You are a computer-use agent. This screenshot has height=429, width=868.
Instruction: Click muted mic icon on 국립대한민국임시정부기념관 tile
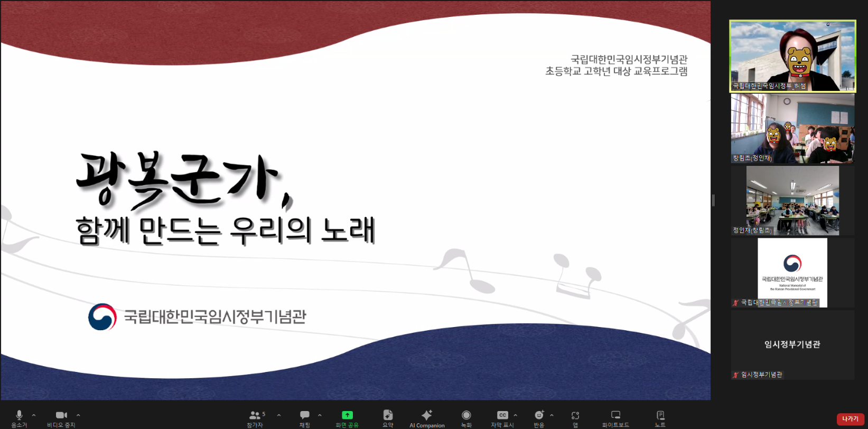point(735,303)
